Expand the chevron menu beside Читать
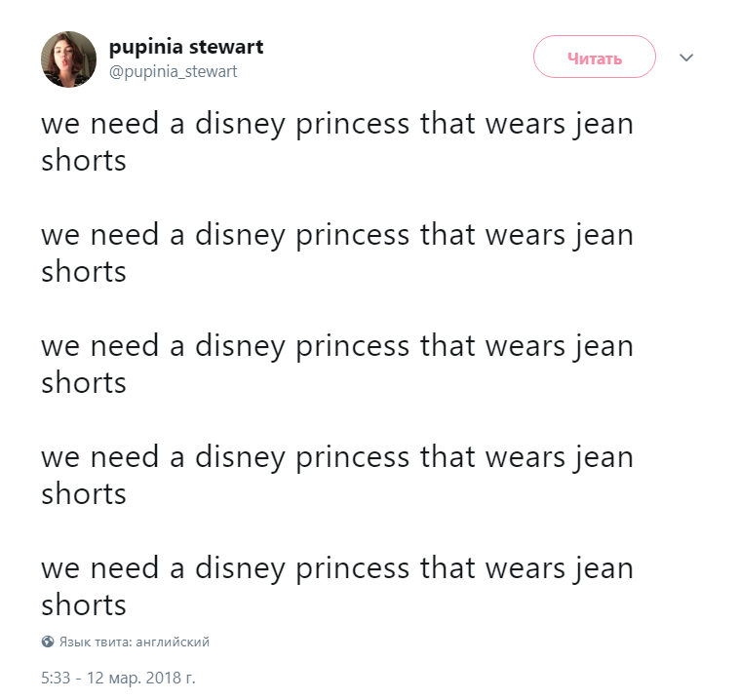The width and height of the screenshot is (740, 700). click(685, 58)
